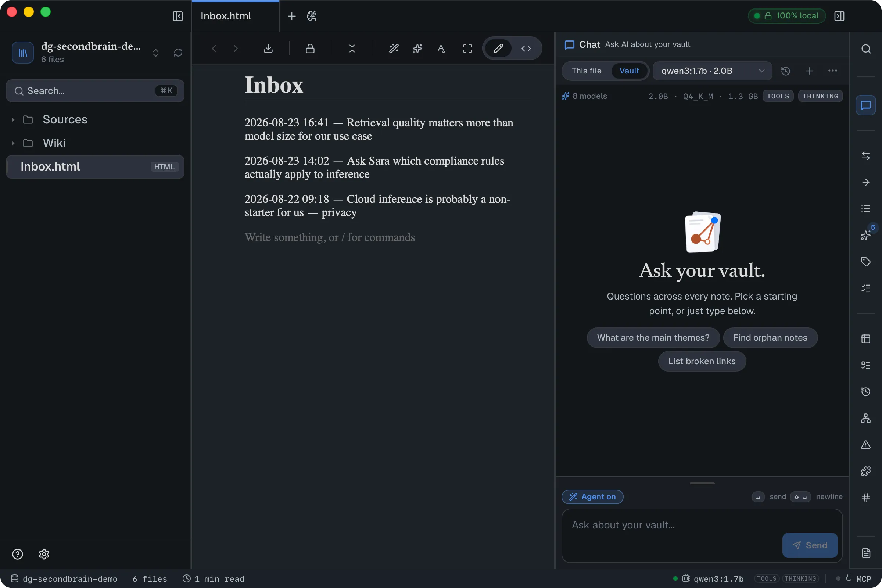Select This file chat scope
Image resolution: width=882 pixels, height=588 pixels.
pyautogui.click(x=587, y=71)
